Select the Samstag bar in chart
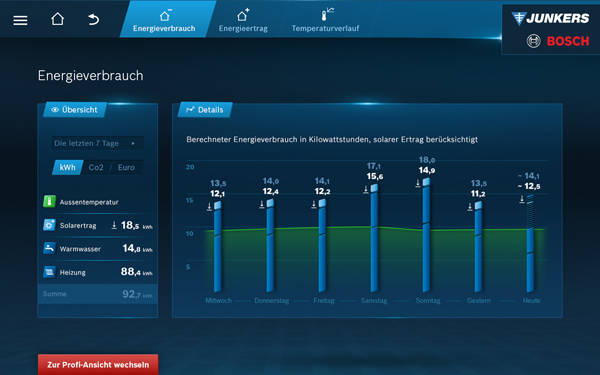 point(374,238)
